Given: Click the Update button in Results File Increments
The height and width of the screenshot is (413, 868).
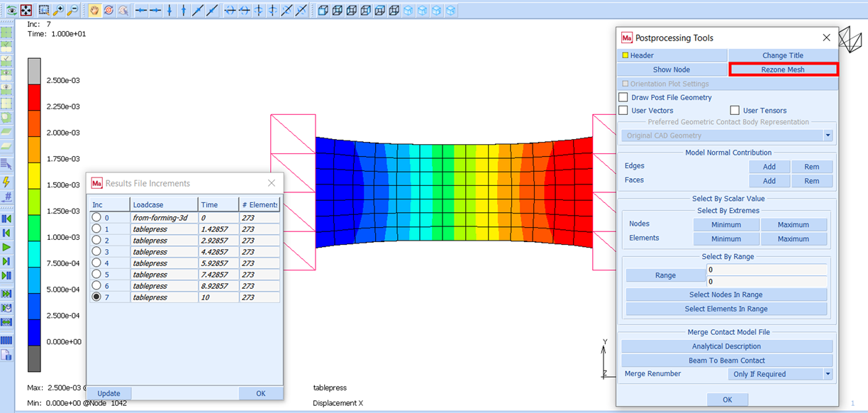Looking at the screenshot, I should [109, 393].
